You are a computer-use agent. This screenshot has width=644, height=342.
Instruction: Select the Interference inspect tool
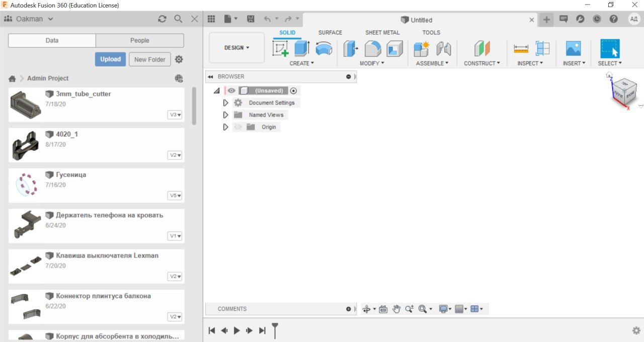[542, 49]
